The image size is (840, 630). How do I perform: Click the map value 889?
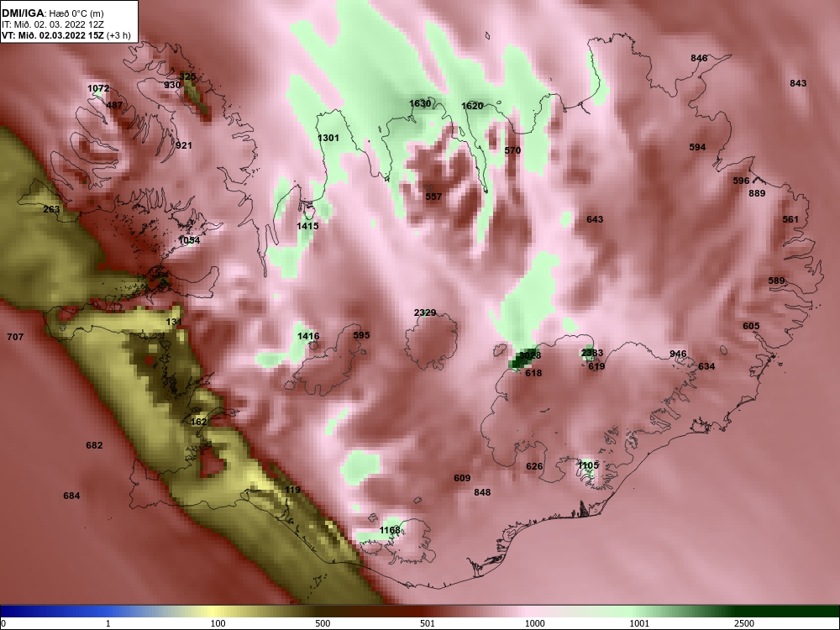[757, 193]
